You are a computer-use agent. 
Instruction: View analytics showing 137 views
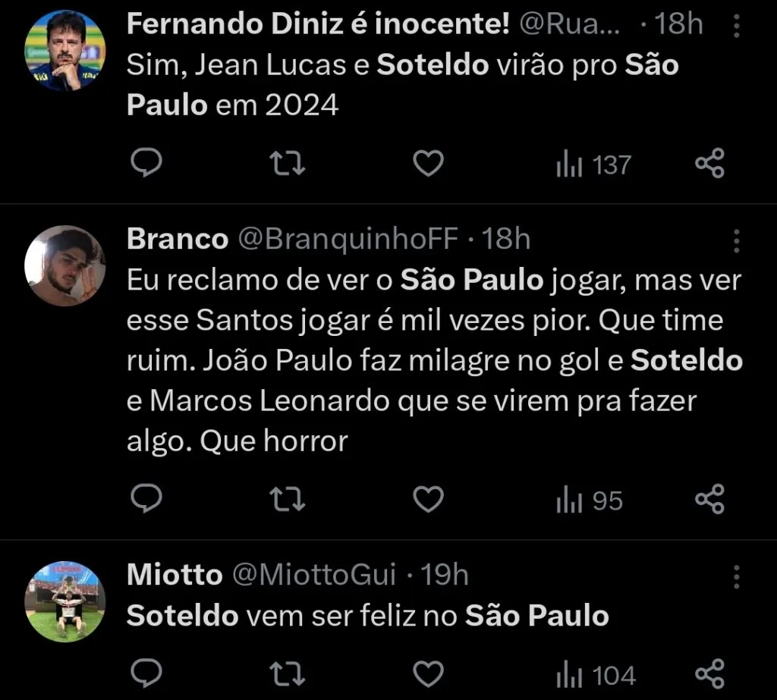pos(593,165)
